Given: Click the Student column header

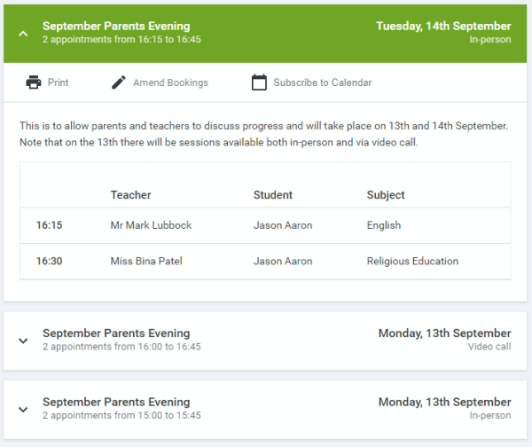Looking at the screenshot, I should coord(273,195).
